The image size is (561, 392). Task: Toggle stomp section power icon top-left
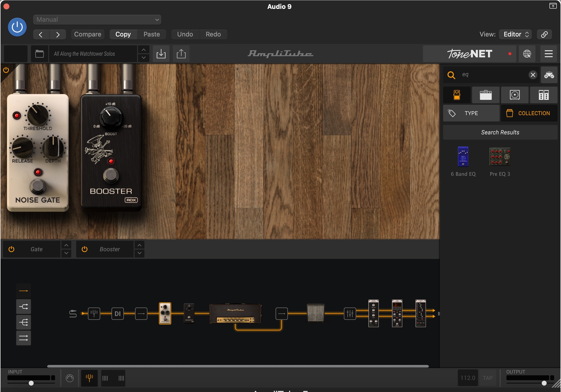point(6,70)
